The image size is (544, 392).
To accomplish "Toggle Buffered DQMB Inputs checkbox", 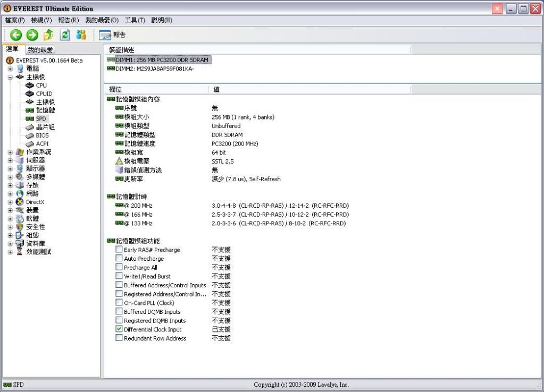I will coord(119,311).
